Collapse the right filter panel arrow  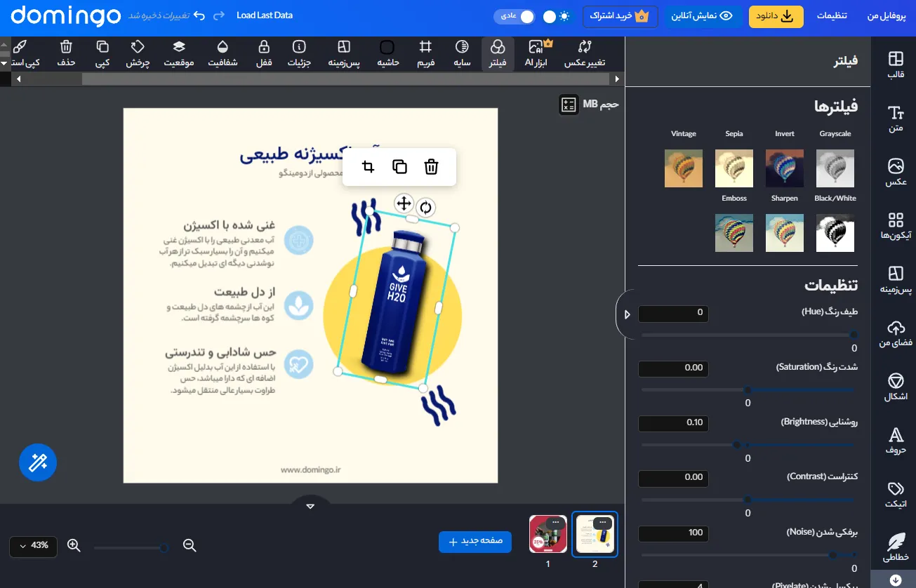pyautogui.click(x=627, y=314)
